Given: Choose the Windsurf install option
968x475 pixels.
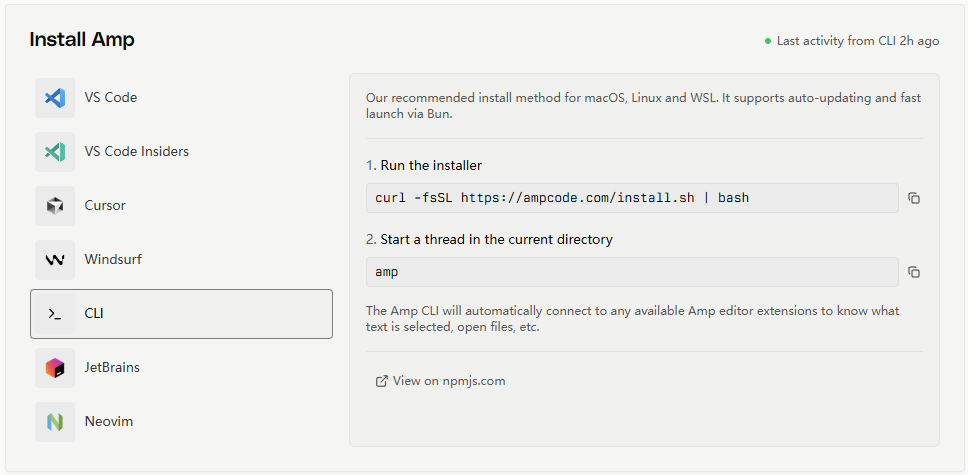Looking at the screenshot, I should pos(181,260).
